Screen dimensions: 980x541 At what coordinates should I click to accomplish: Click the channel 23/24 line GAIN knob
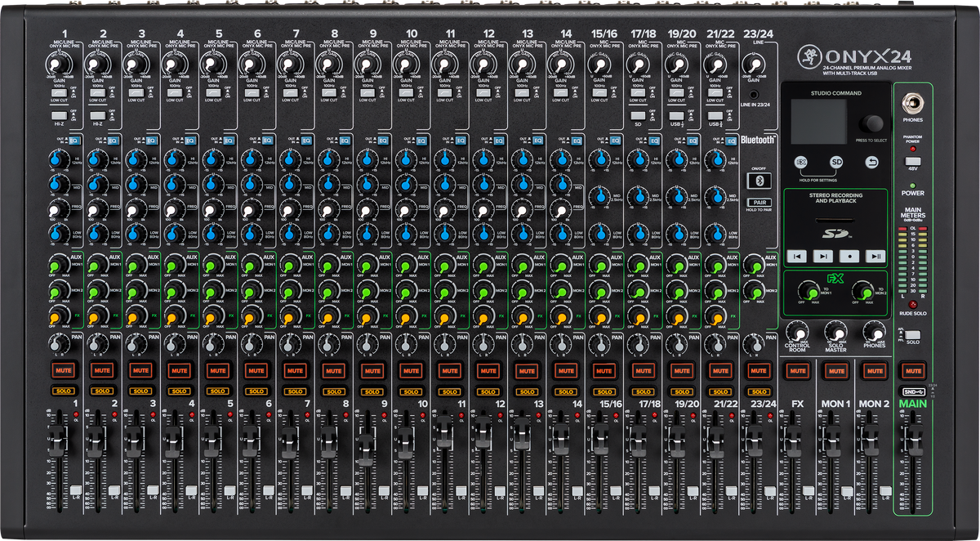(754, 65)
